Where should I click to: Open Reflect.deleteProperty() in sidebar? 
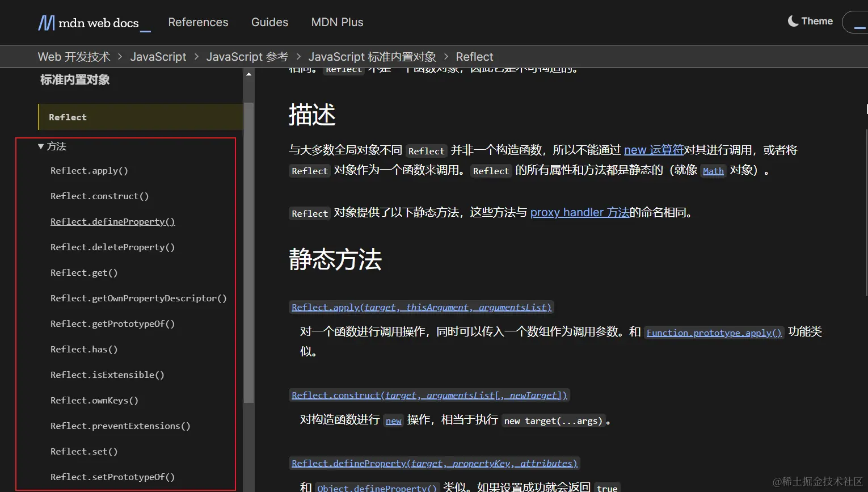[112, 247]
